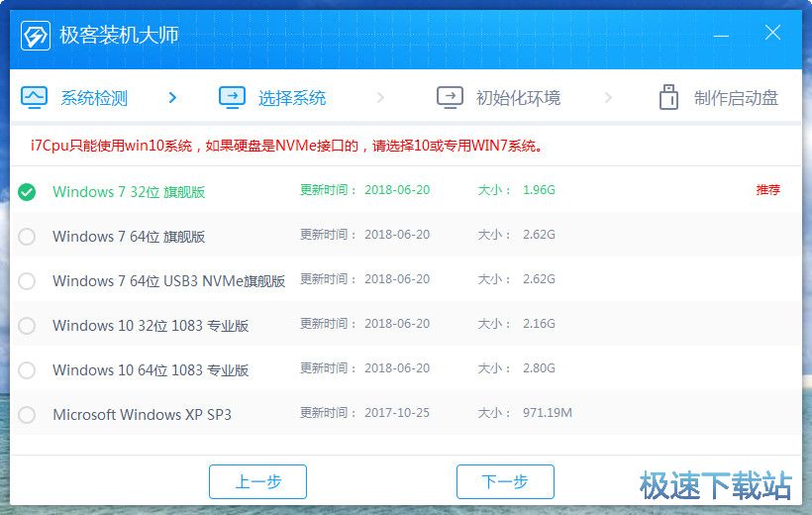
Task: Select the Windows 10 32位 1083 专业版 radio button
Action: coord(27,326)
